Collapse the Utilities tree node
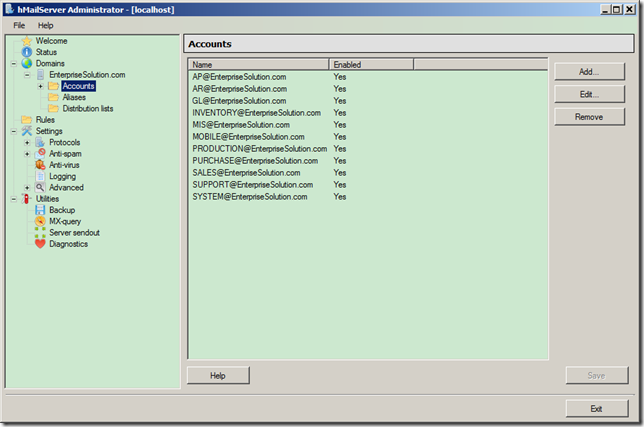The height and width of the screenshot is (427, 644). click(x=14, y=199)
